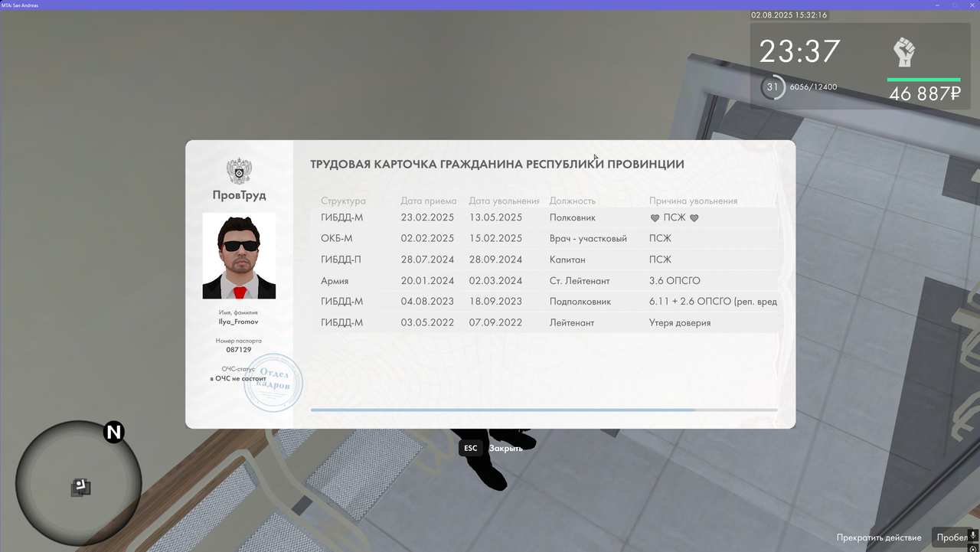Screen dimensions: 980x552
Task: Click the date 03.05.2022
Action: [x=428, y=322]
